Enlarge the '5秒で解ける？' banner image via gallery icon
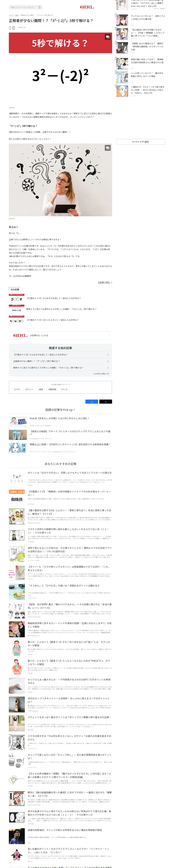174x868 pixels. pyautogui.click(x=107, y=37)
